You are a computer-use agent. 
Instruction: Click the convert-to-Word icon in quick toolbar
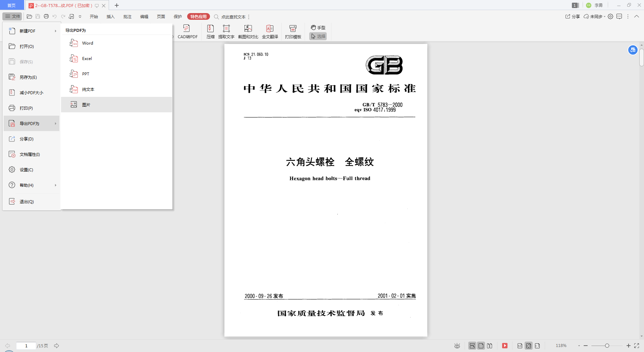(71, 16)
